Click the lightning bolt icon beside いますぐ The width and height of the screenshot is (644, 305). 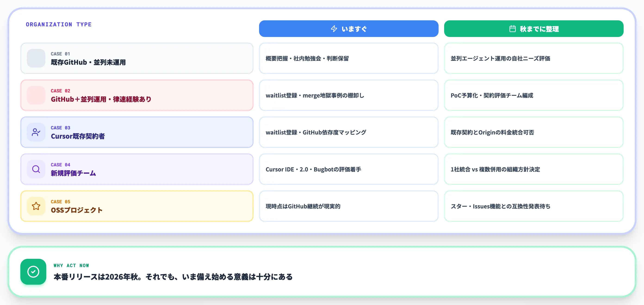pyautogui.click(x=334, y=29)
